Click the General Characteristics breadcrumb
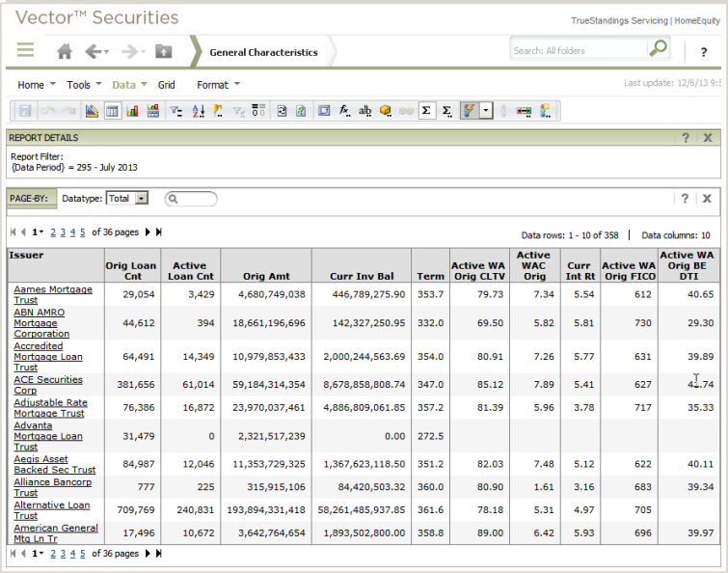 pos(263,52)
